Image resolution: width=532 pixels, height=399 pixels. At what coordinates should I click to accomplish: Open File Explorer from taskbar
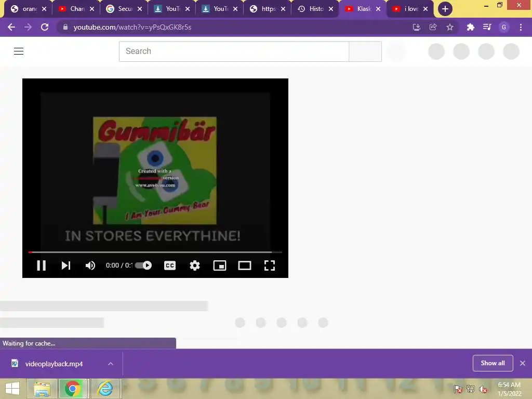coord(42,389)
